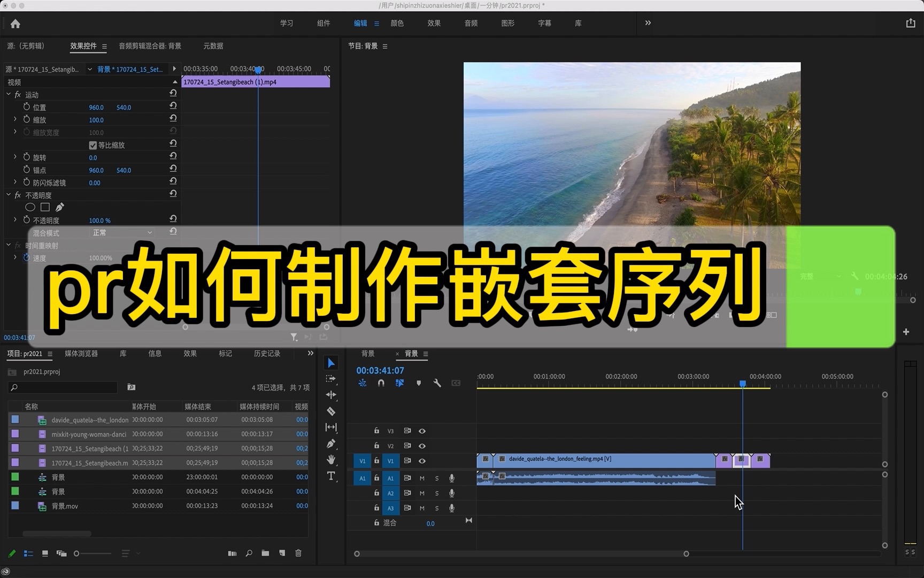The image size is (924, 578).
Task: Toggle V1 track output eye
Action: tap(422, 461)
